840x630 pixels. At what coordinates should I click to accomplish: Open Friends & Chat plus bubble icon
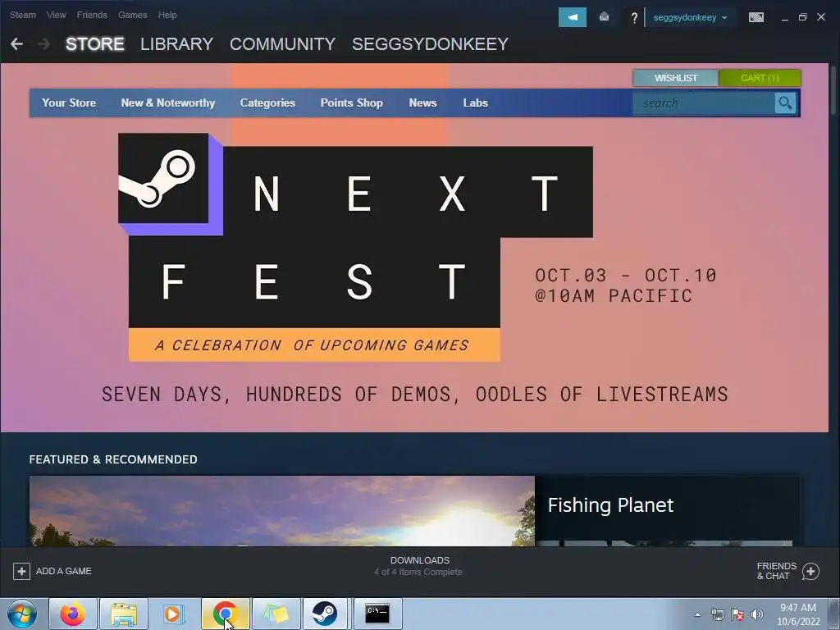pos(810,571)
